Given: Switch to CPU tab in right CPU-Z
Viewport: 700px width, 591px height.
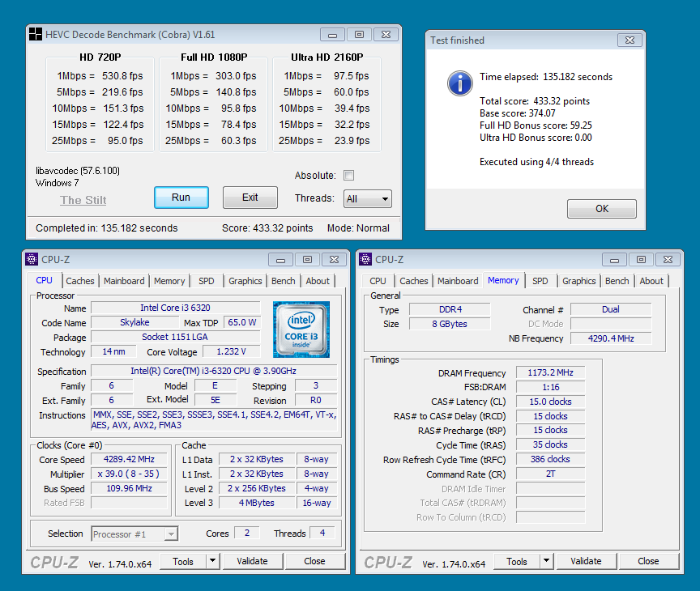Looking at the screenshot, I should (378, 281).
